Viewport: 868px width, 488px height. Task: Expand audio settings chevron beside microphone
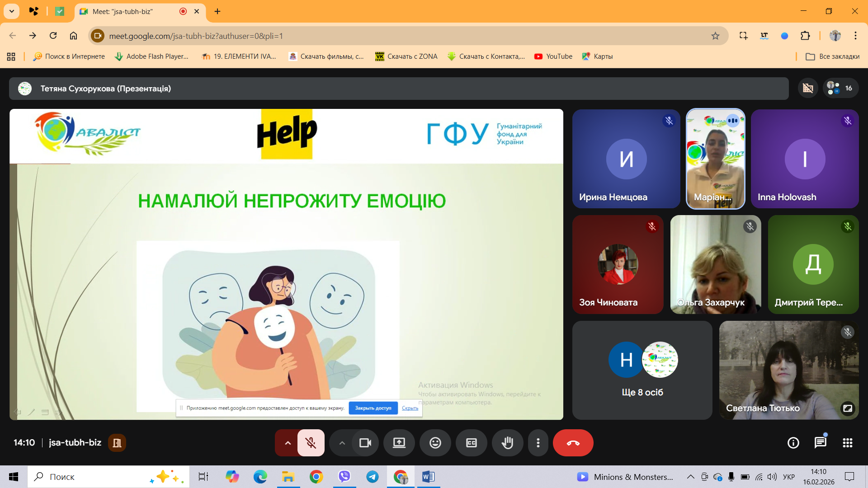tap(288, 443)
